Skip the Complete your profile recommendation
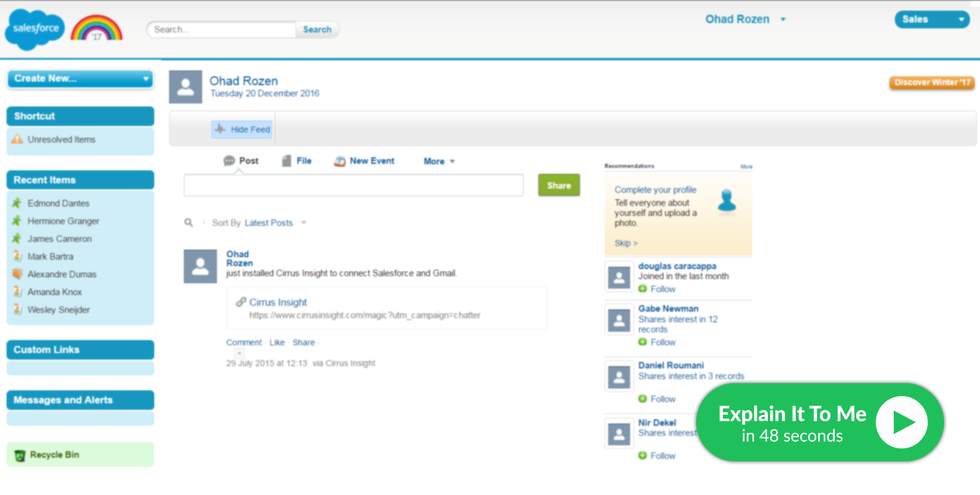Viewport: 980px width, 495px height. click(626, 243)
